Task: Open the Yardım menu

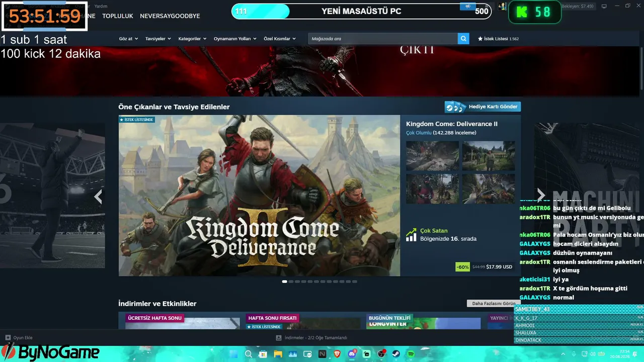Action: tap(101, 6)
